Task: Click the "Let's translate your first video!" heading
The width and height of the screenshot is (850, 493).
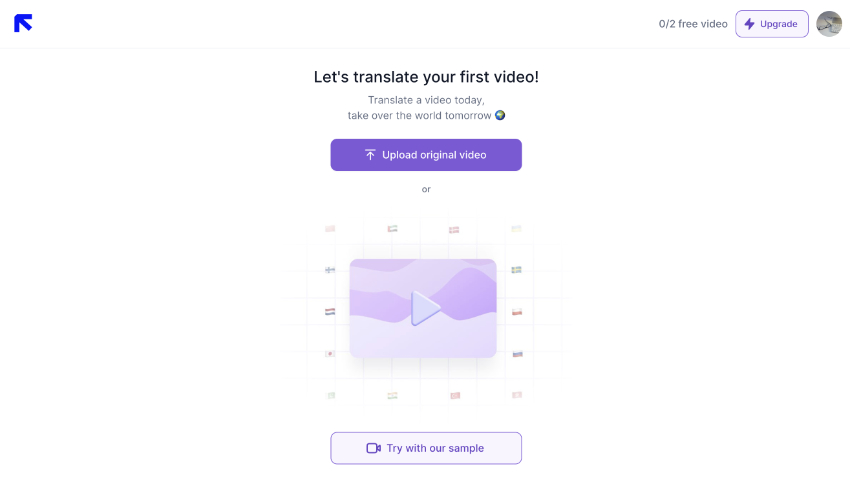Action: click(x=426, y=77)
